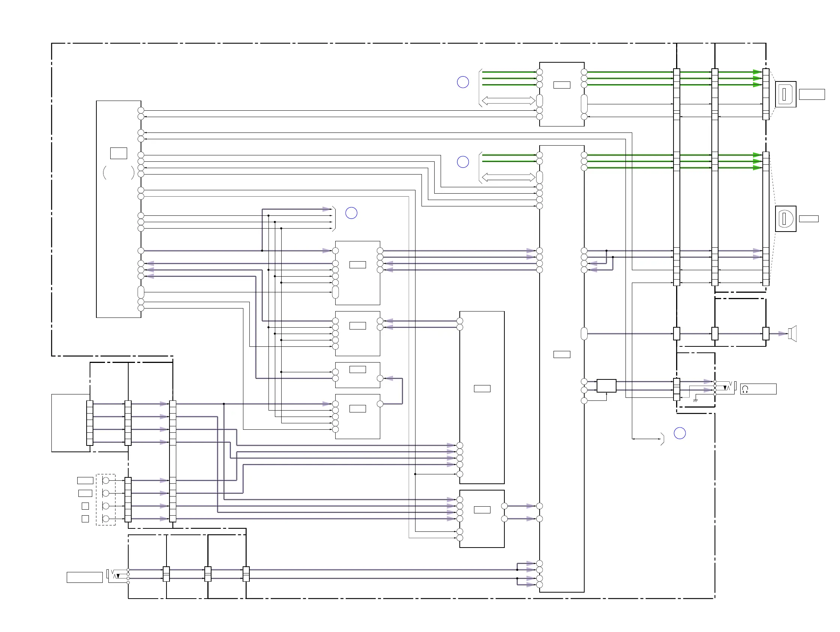Image resolution: width=840 pixels, height=632 pixels.
Task: Click the blue circle in bottom-right area
Action: [x=679, y=433]
